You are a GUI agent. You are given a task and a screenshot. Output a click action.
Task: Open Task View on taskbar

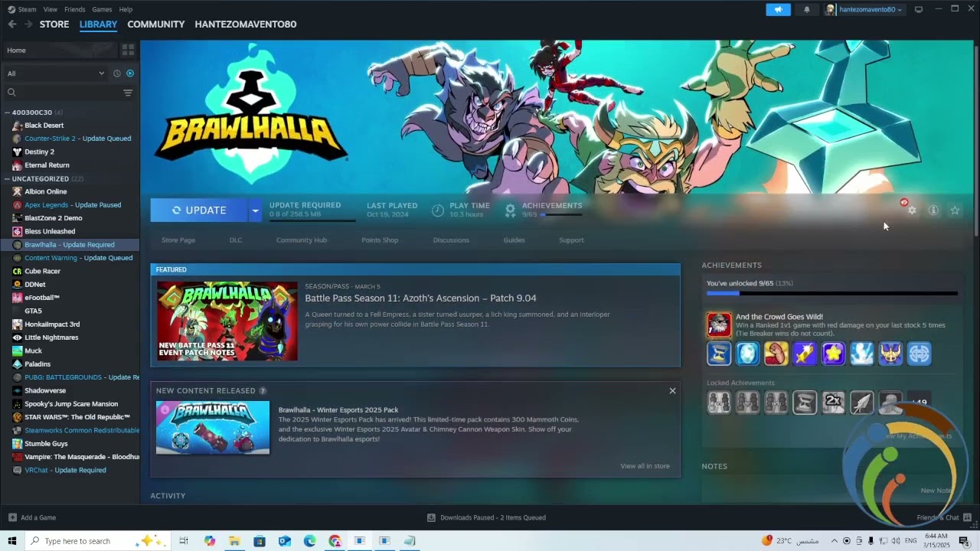coord(184,541)
